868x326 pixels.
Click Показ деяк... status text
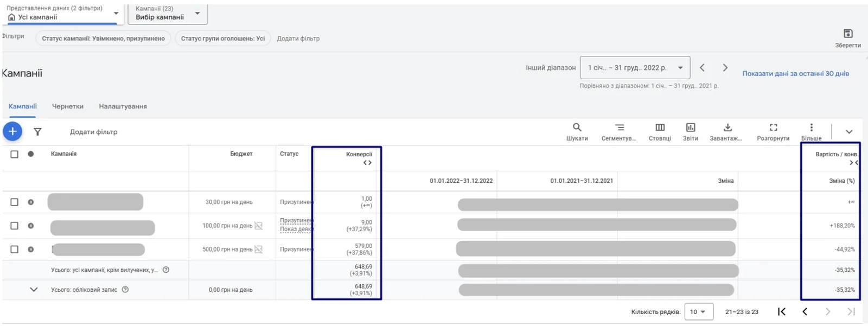pyautogui.click(x=296, y=229)
